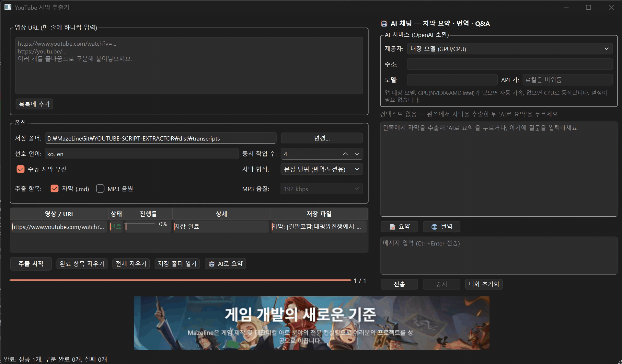
Task: Click the 번역 button with globe icon
Action: [x=441, y=227]
